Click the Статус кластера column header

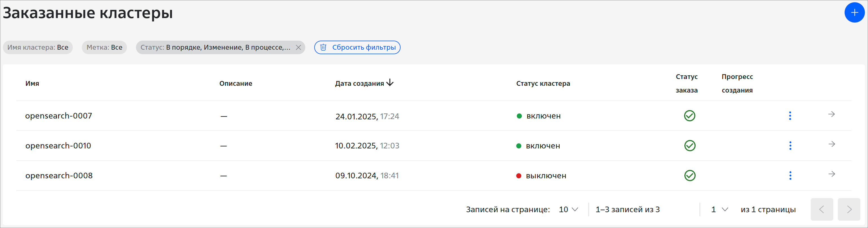[543, 83]
